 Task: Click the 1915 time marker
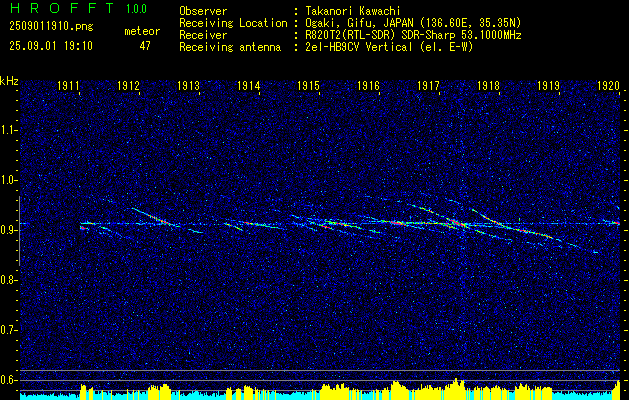pos(308,85)
